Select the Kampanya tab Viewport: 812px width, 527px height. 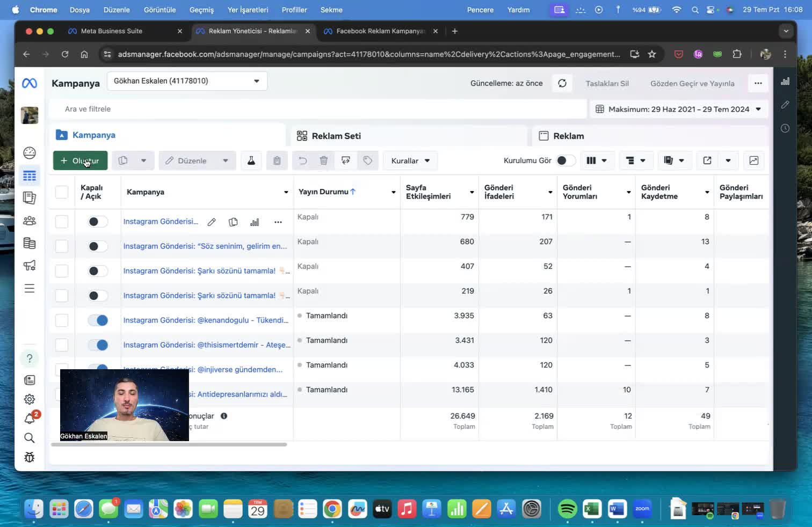(168, 135)
